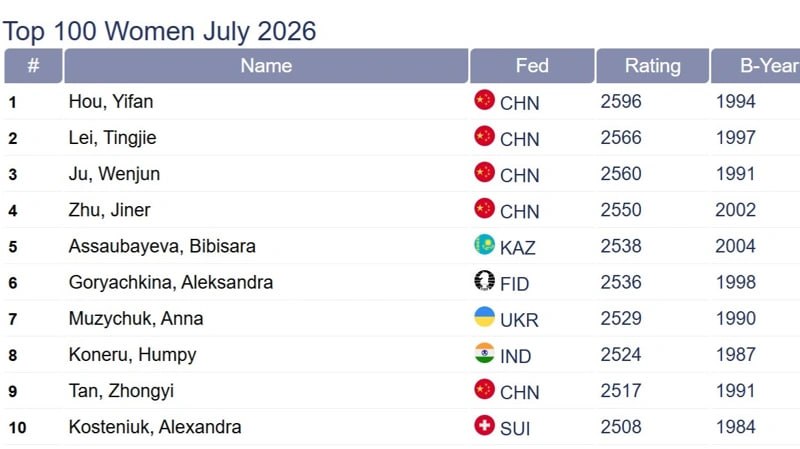Click Ukraine flag icon for Muzychuk, Anna
Viewport: 800px width, 449px height.
(x=484, y=317)
